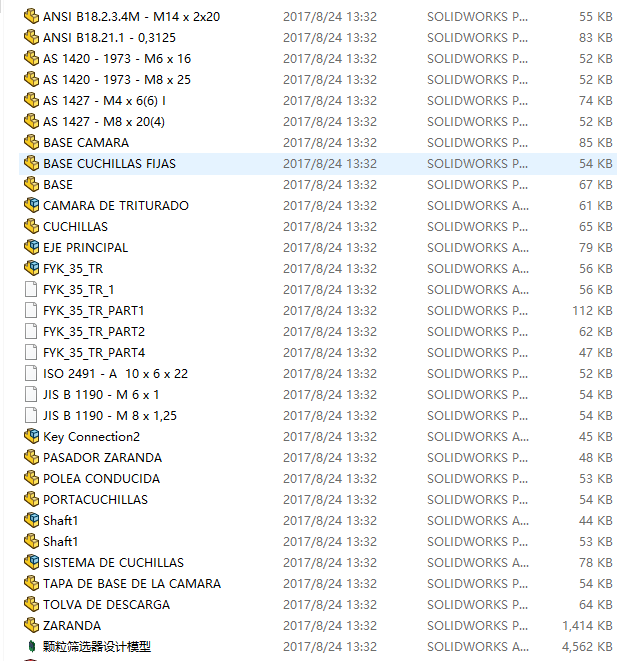This screenshot has height=661, width=639.
Task: Select the name JIS B 1190 - M 6 x 1
Action: [101, 395]
